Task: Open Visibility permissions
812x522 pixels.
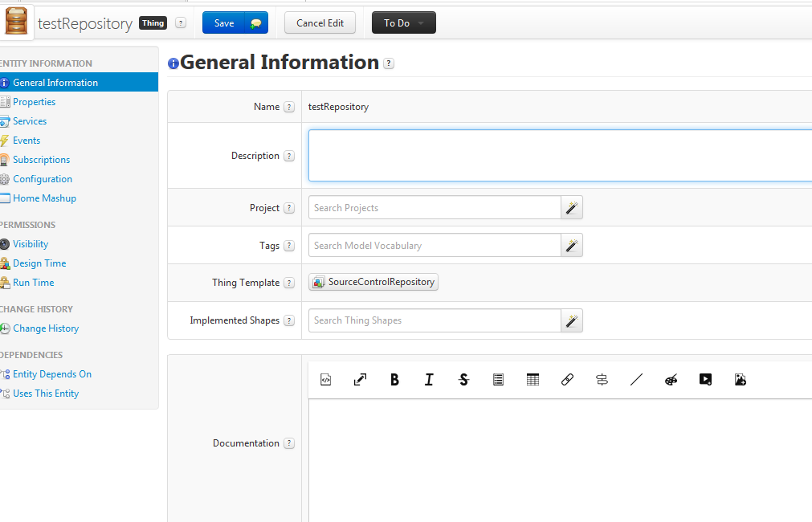Action: (x=31, y=244)
